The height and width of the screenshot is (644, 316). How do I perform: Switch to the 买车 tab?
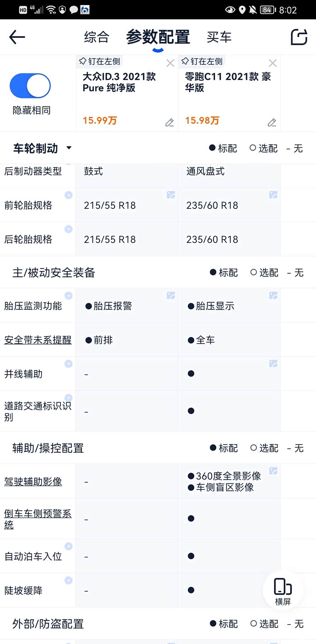(219, 37)
